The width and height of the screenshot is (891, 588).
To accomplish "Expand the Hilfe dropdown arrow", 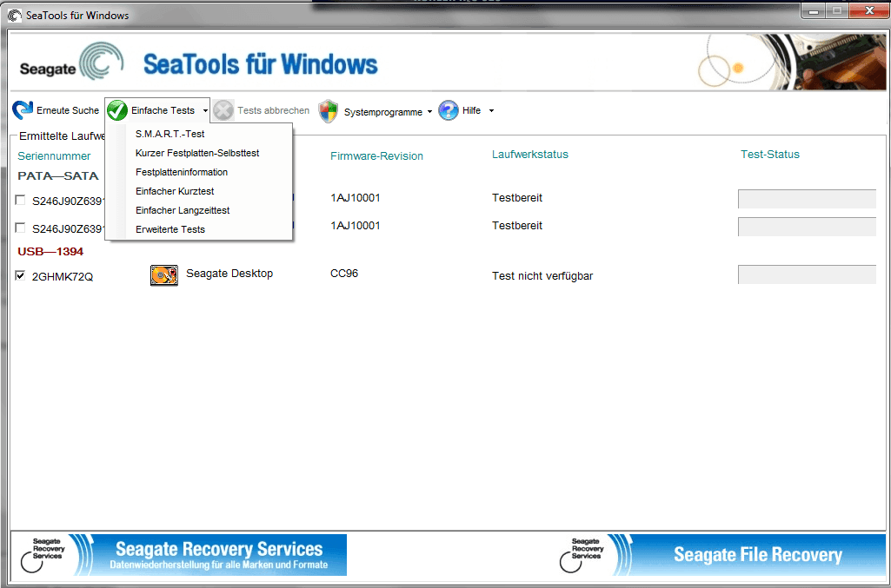I will click(x=491, y=110).
